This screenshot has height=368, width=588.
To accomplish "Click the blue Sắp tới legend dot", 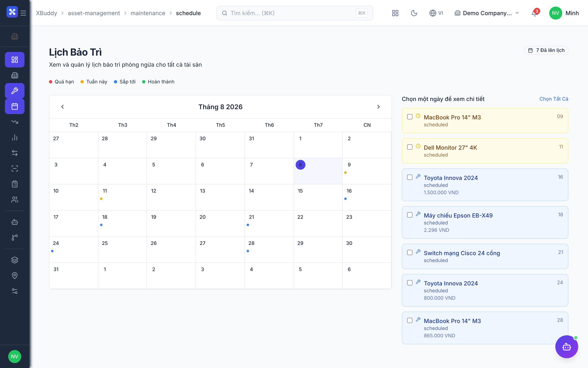I will pyautogui.click(x=115, y=82).
